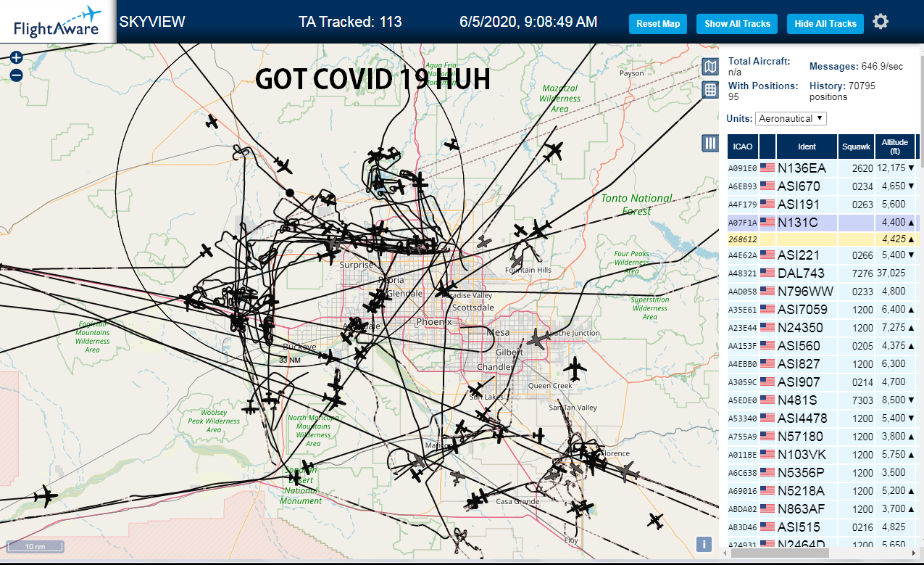The image size is (924, 565).
Task: Click altitude value 37,025
Action: 891,273
